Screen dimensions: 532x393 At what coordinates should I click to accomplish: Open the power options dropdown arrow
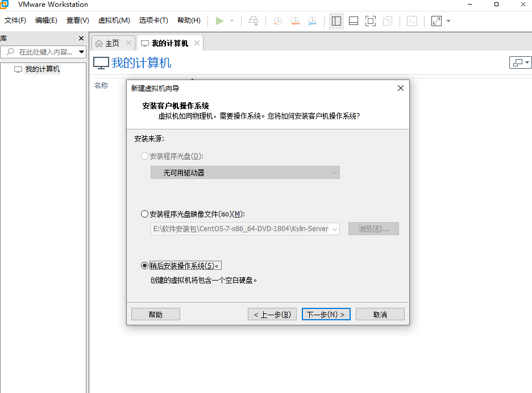[x=232, y=21]
